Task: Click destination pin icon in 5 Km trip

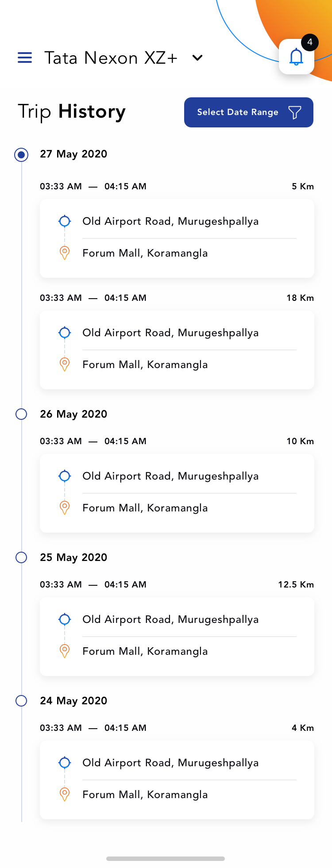Action: pyautogui.click(x=65, y=253)
